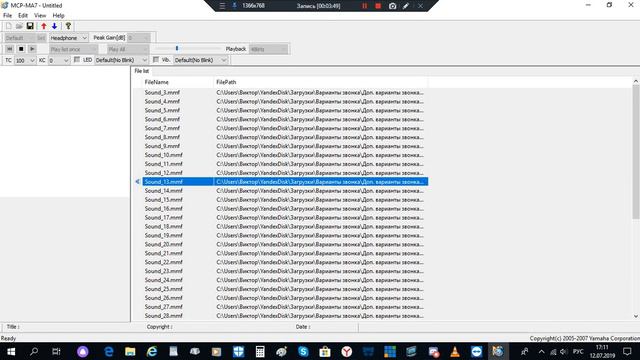Open the clock showing 17:11

602,351
